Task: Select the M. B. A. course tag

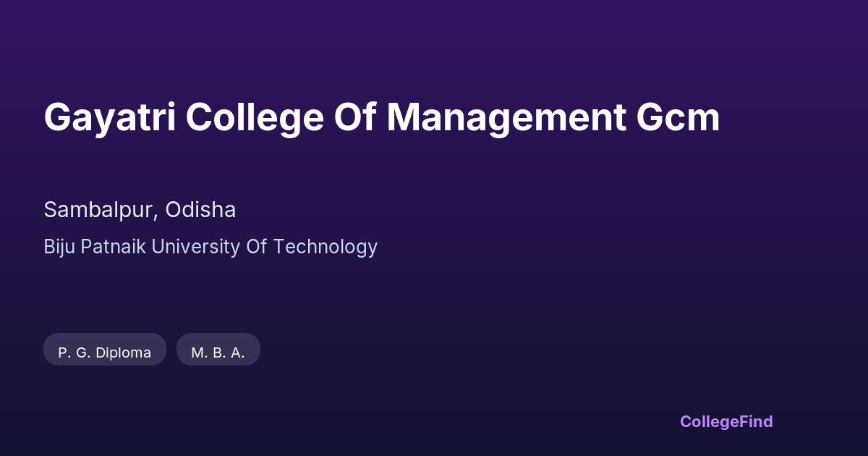Action: [x=218, y=352]
